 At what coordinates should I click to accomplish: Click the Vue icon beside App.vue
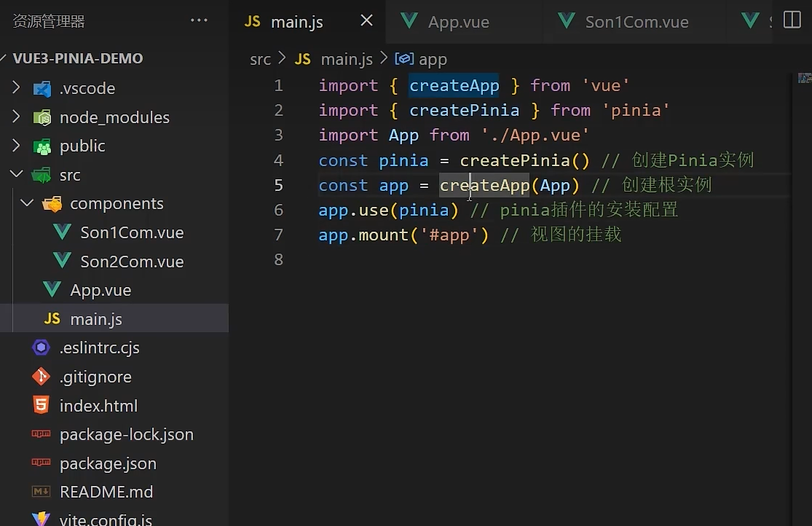coord(52,289)
